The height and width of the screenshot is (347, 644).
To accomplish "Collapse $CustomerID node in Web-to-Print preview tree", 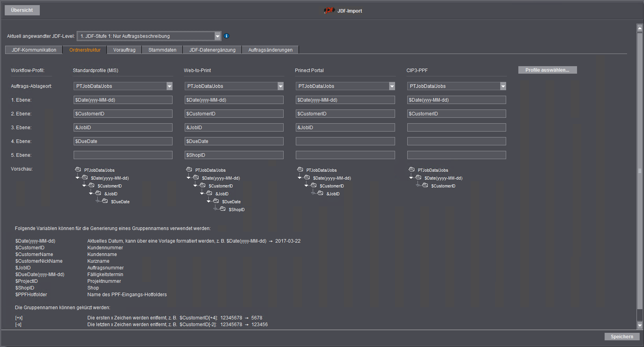I will pos(195,186).
